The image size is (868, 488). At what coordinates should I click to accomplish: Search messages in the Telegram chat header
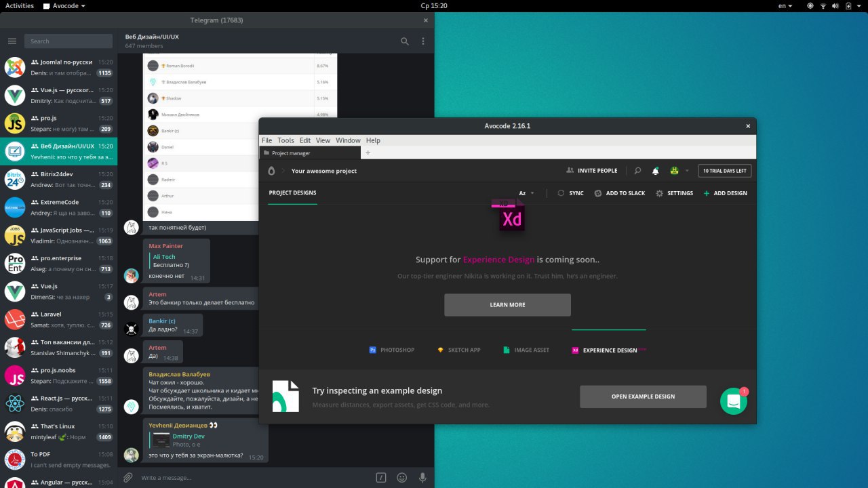click(x=405, y=41)
